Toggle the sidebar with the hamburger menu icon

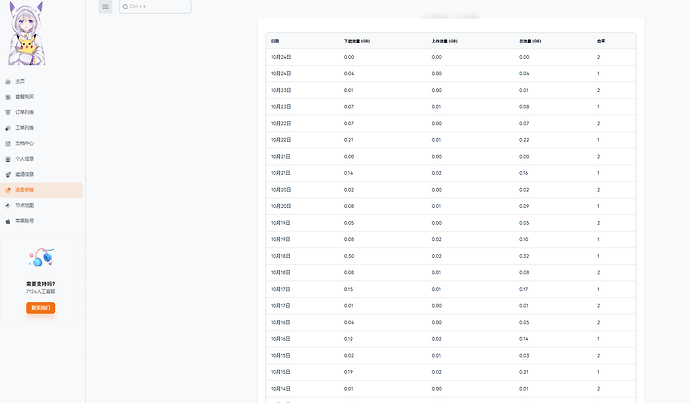click(x=105, y=7)
